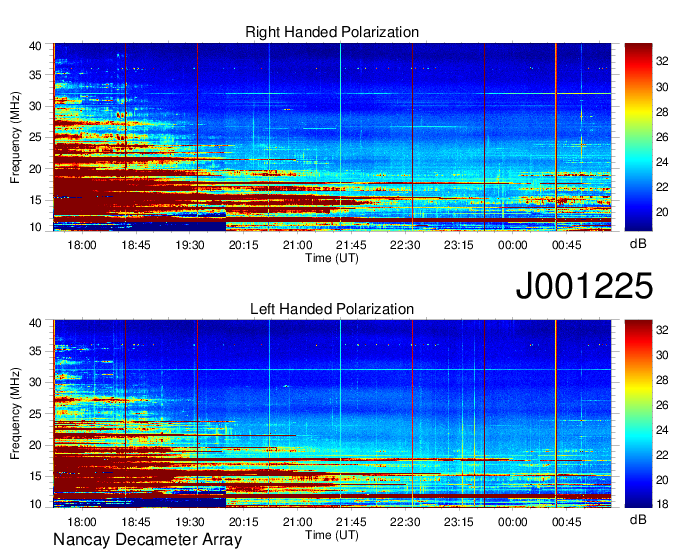Click "00:45" time tick under Left Handed plot

pos(567,522)
